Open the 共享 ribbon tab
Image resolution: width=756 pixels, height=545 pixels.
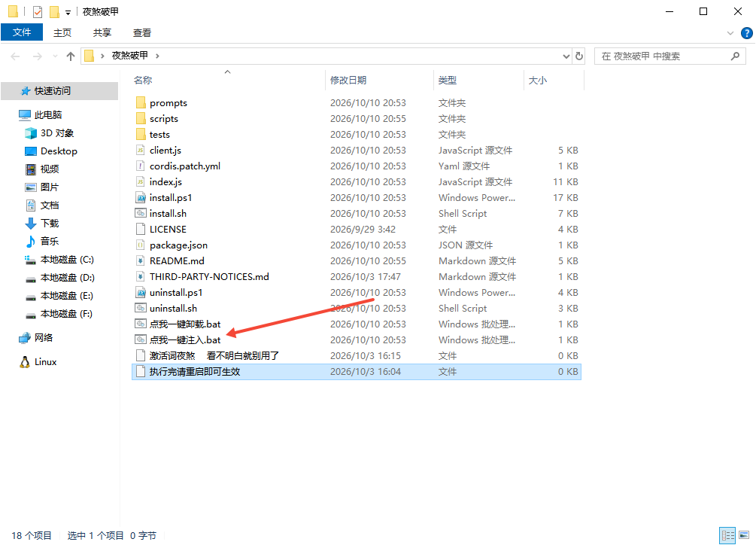102,32
